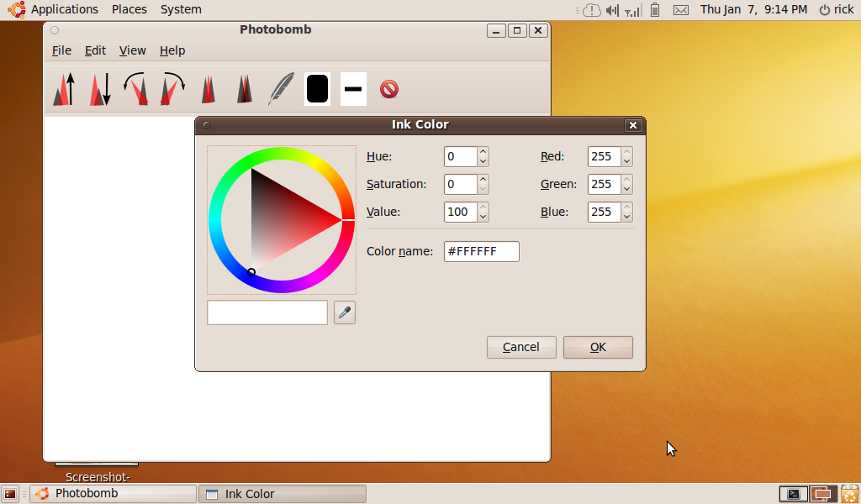Click the Value input field showing 100
The image size is (861, 504).
coord(460,213)
